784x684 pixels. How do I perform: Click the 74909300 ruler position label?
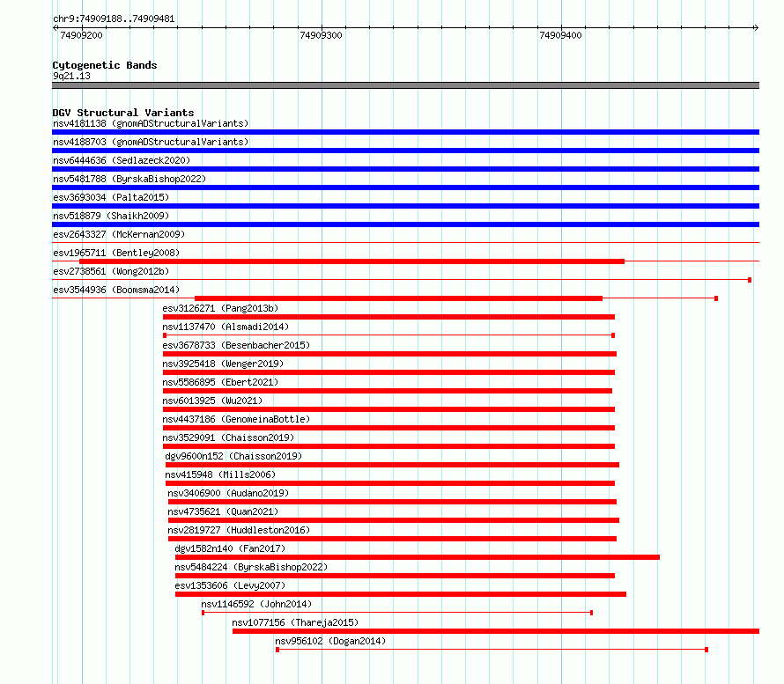321,35
